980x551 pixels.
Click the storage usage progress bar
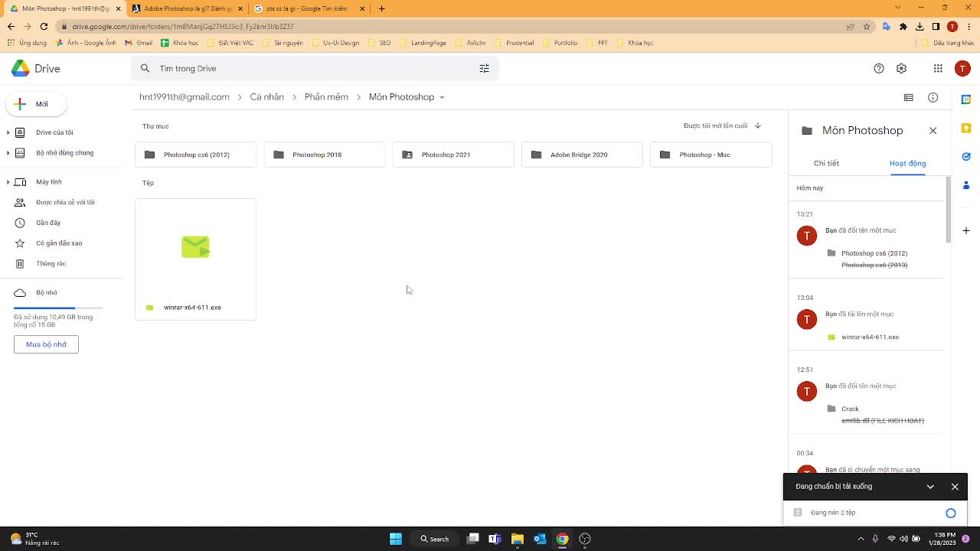tap(58, 308)
